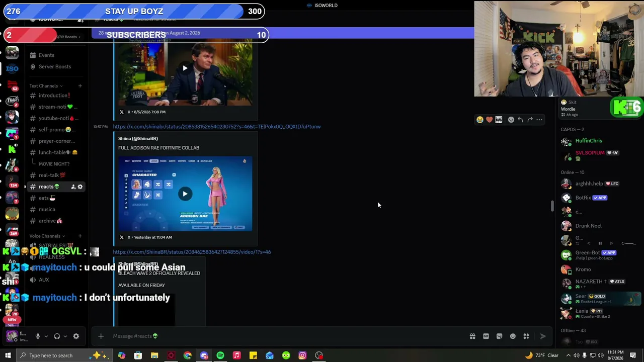Open the TMG server with 2 notifications

pos(12,101)
